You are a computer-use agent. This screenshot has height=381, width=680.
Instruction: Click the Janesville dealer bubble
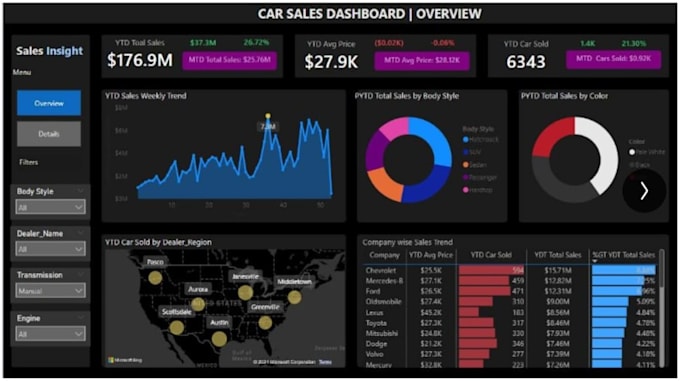tap(245, 293)
